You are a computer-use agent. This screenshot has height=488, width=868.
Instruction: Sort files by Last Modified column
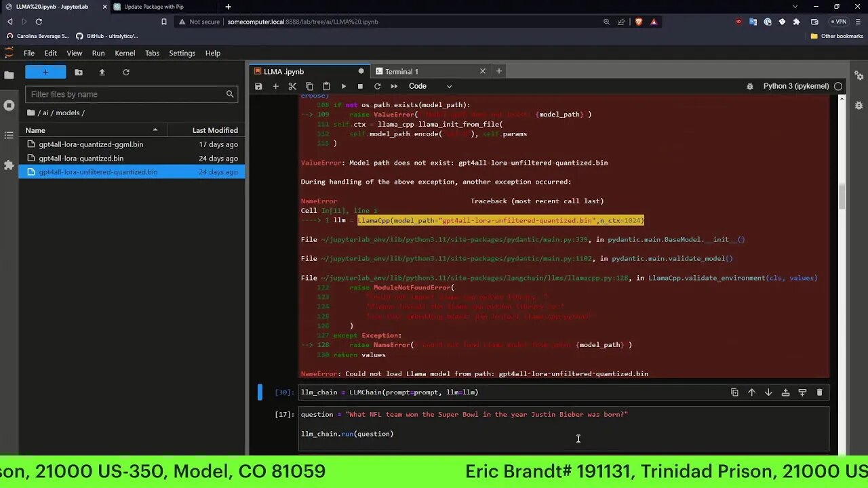tap(205, 130)
